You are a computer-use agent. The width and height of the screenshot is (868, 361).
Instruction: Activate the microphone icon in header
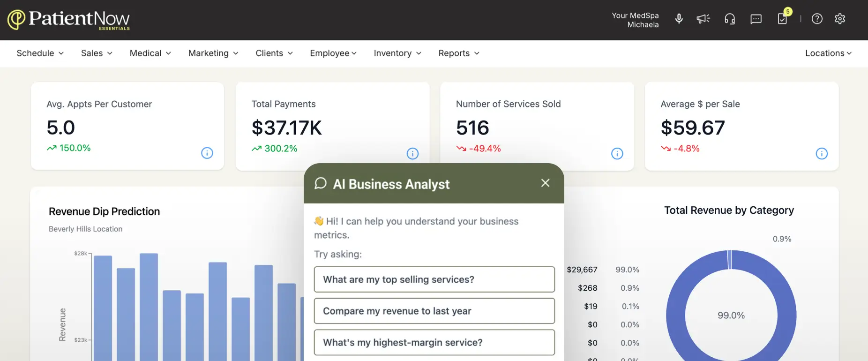point(679,19)
